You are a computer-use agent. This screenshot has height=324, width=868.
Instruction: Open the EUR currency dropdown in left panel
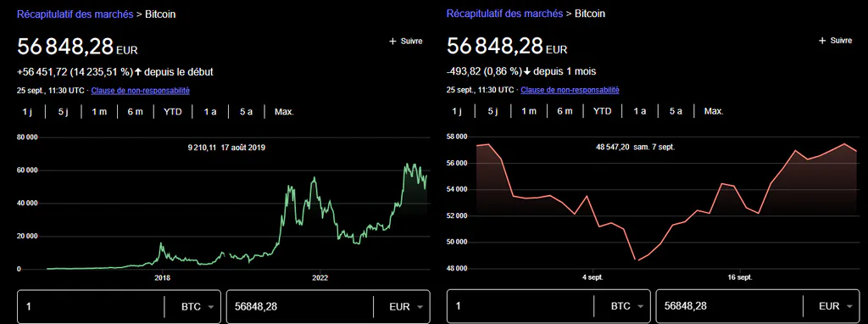pos(407,306)
